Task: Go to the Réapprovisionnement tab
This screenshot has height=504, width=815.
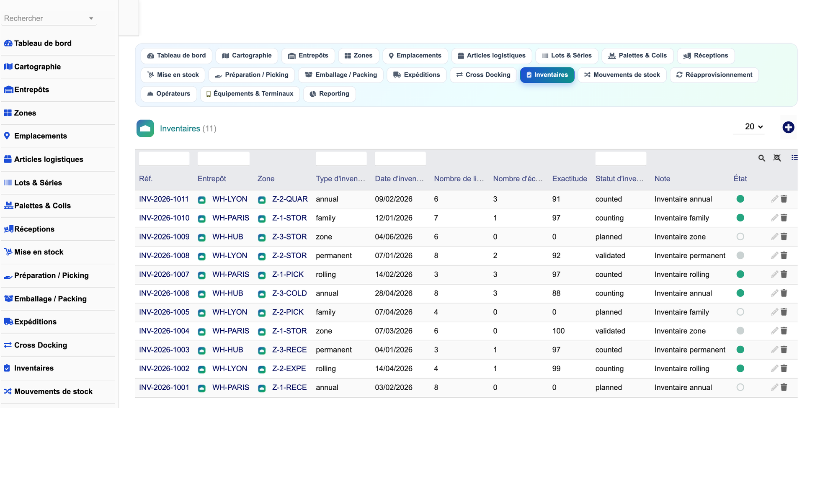Action: 714,75
